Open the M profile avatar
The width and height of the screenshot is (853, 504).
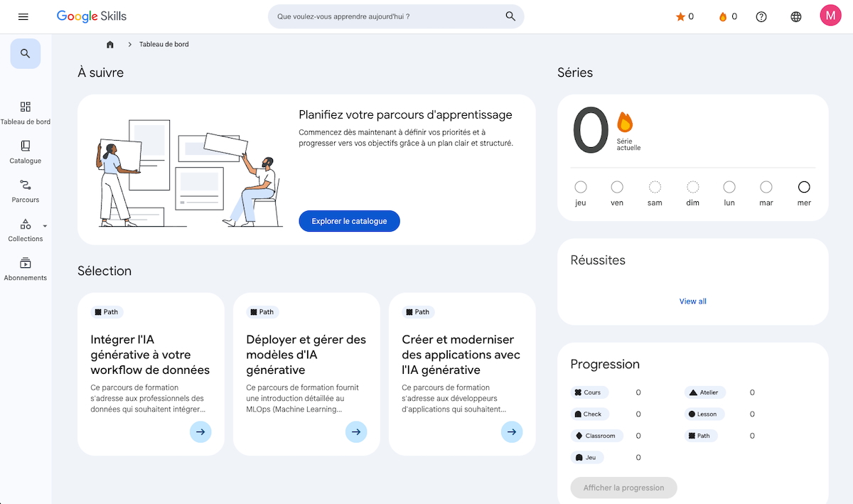click(830, 16)
